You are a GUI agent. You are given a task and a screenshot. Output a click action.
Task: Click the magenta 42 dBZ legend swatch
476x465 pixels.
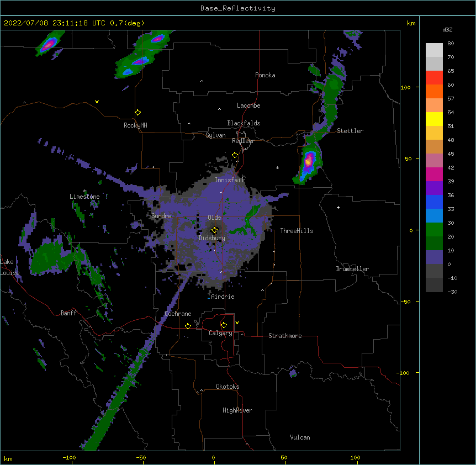tap(434, 174)
